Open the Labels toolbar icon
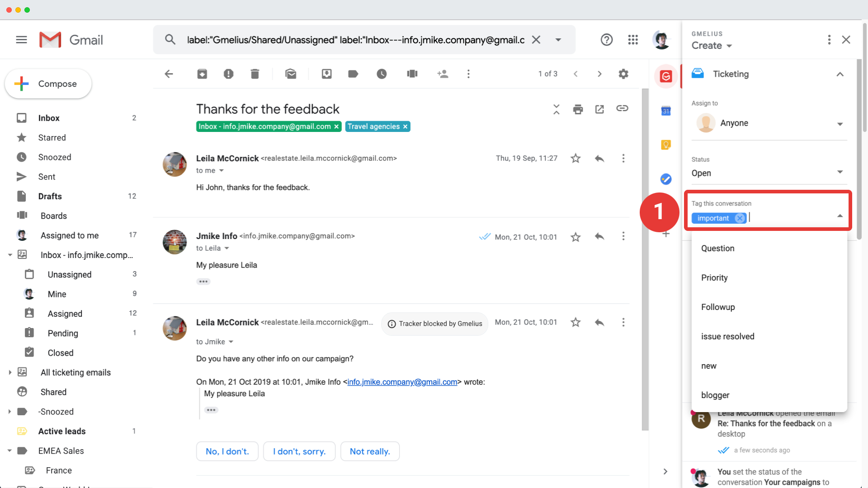Image resolution: width=868 pixels, height=488 pixels. 353,74
